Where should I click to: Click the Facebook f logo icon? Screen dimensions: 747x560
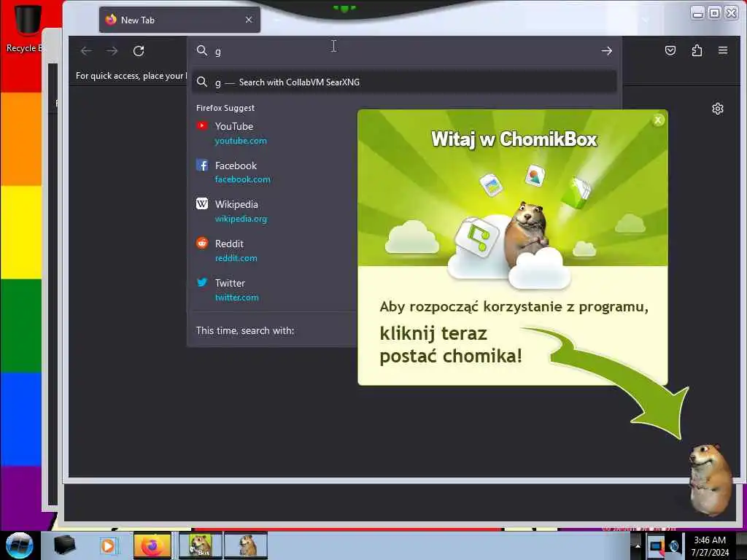point(202,166)
